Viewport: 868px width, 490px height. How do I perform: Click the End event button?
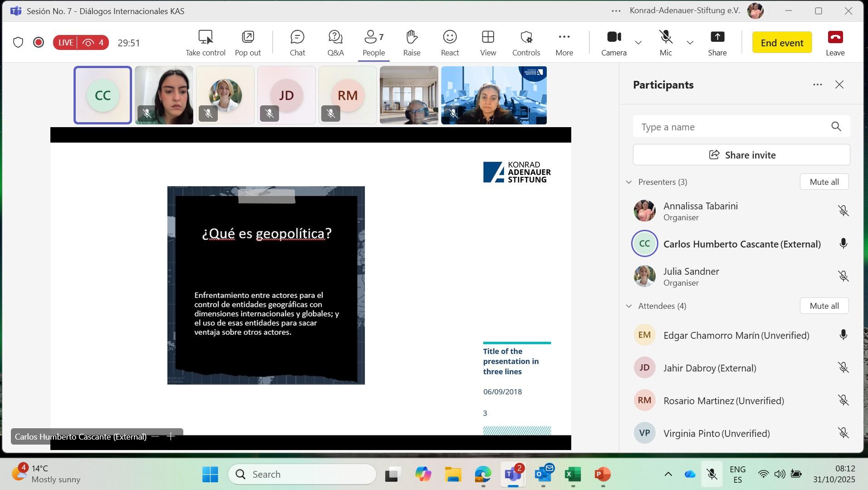[782, 43]
